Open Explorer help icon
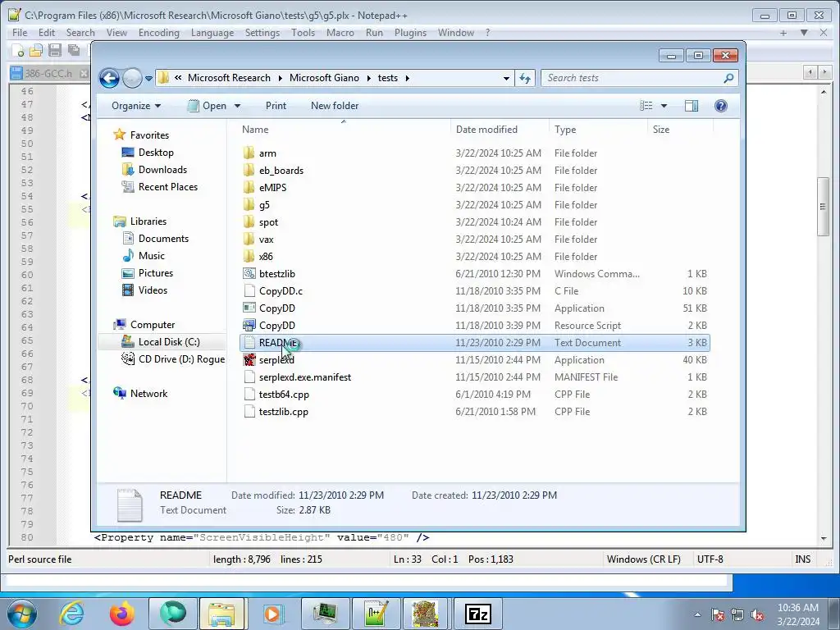 pyautogui.click(x=721, y=106)
